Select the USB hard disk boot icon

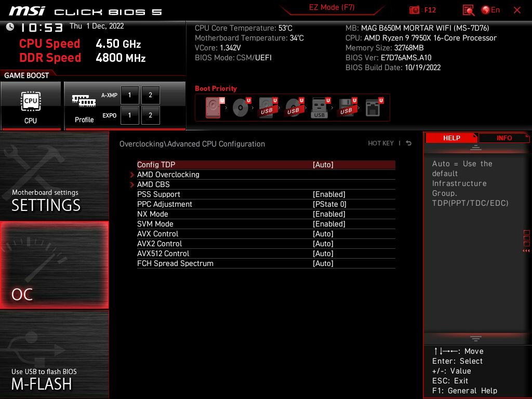click(x=268, y=108)
